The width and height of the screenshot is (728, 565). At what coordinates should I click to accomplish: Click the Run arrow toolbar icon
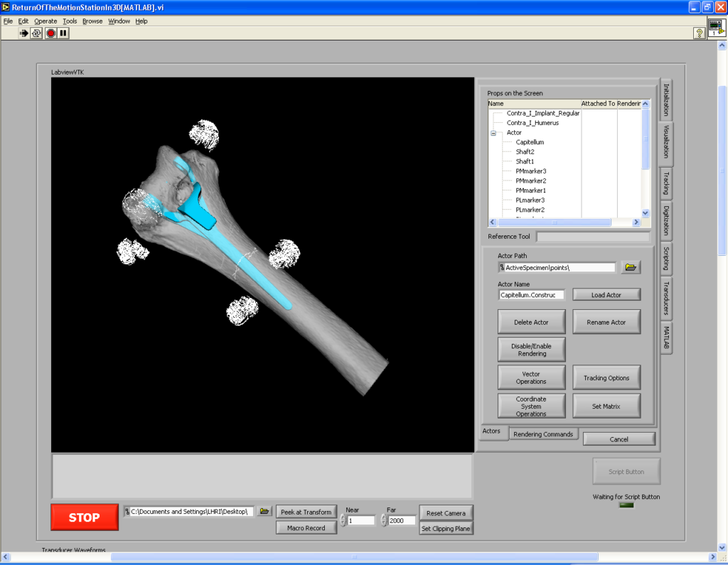[x=23, y=33]
